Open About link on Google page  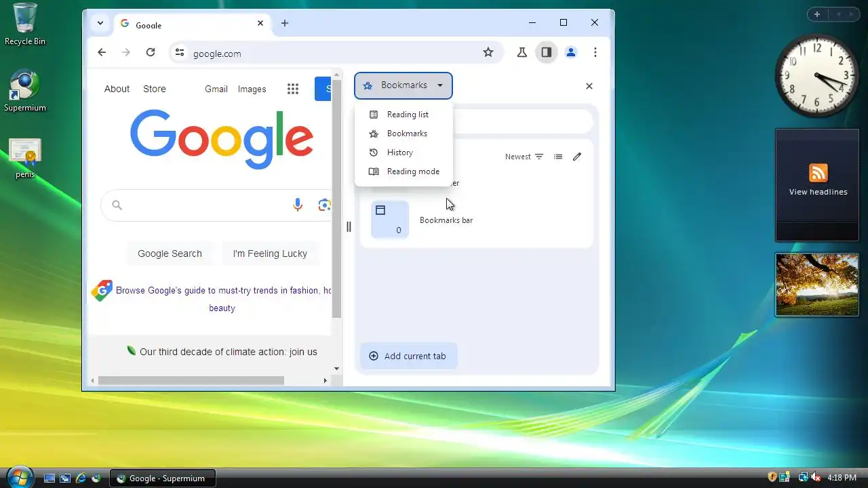tap(117, 89)
